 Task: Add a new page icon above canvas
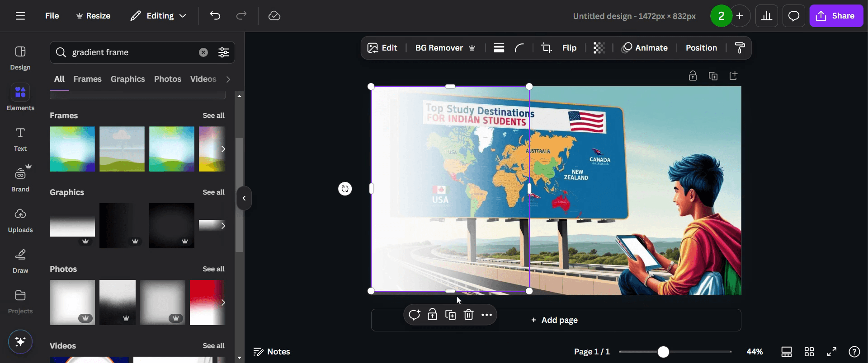coord(733,76)
